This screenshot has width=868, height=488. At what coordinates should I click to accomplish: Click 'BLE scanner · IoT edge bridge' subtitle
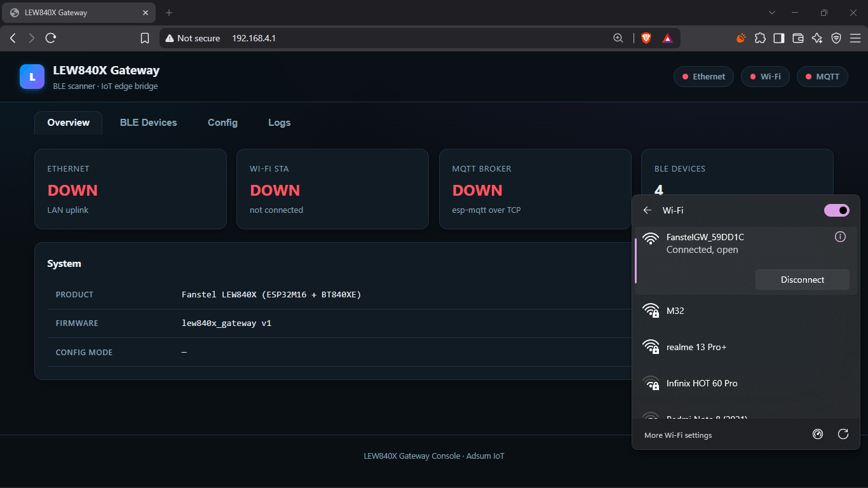(x=105, y=86)
